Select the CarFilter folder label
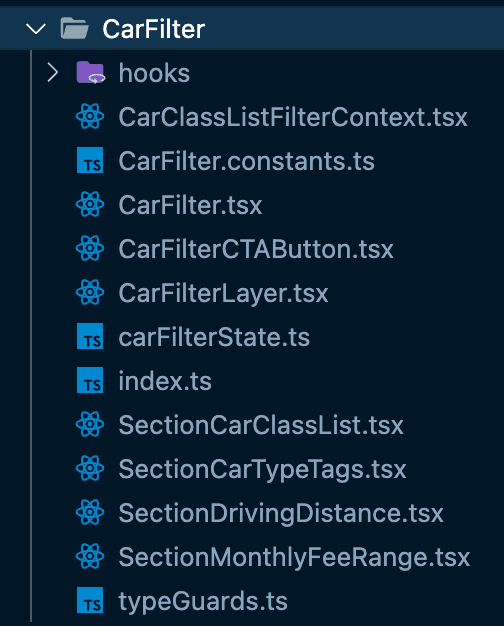Screen dimensions: 504x626 tap(154, 29)
